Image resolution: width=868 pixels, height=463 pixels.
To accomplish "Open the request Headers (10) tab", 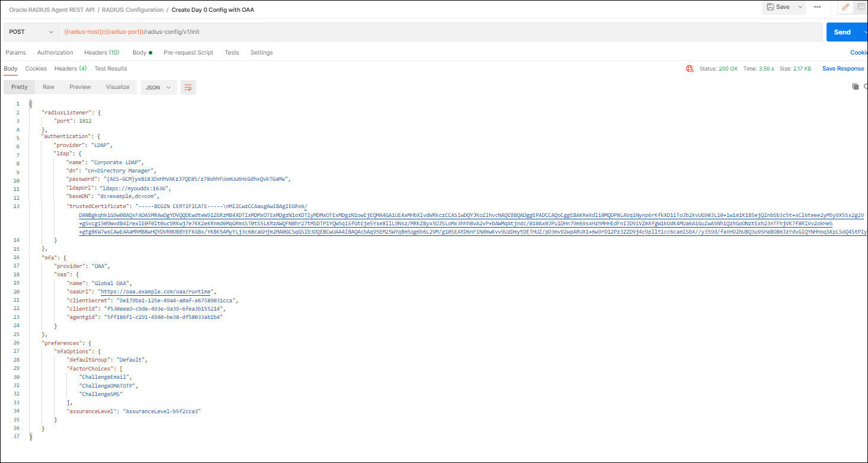I will pos(101,52).
